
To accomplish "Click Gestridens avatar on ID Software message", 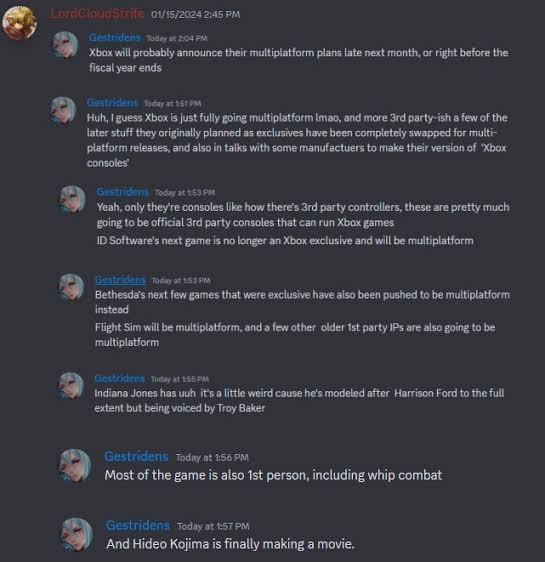I will 73,199.
